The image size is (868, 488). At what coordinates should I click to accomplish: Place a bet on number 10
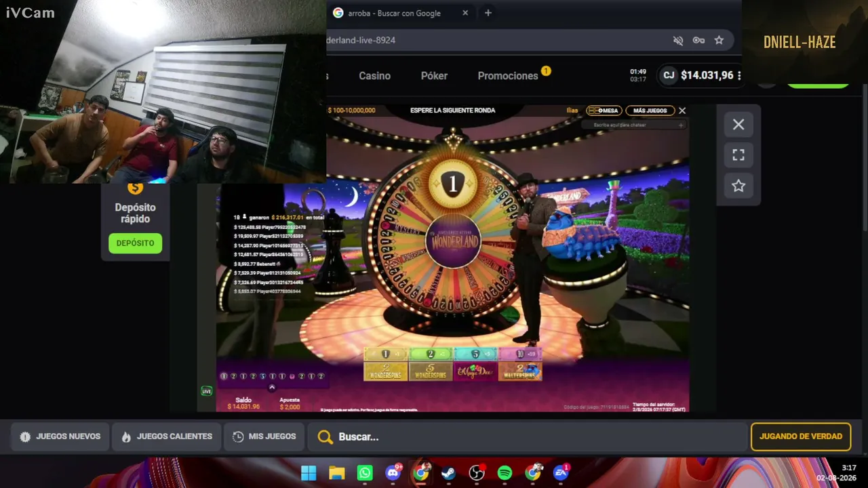click(x=520, y=354)
